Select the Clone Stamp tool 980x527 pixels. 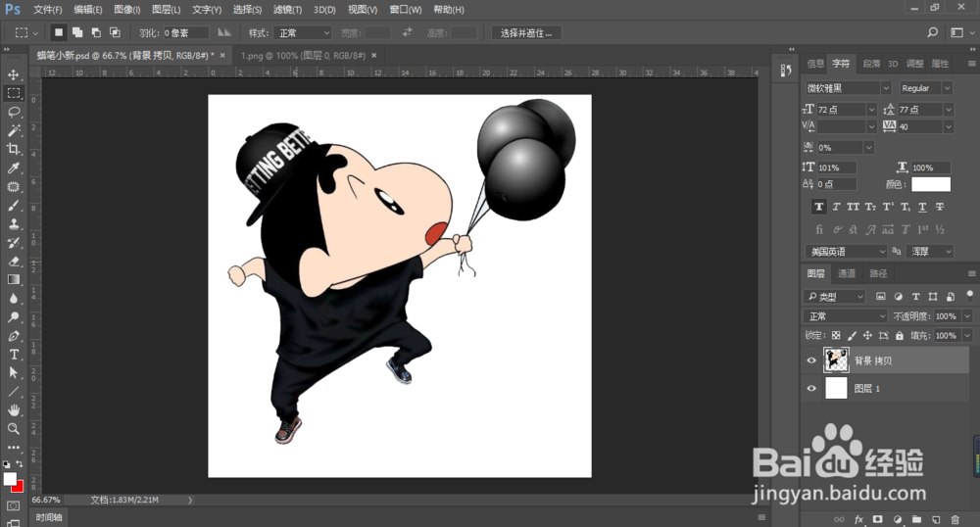coord(13,224)
